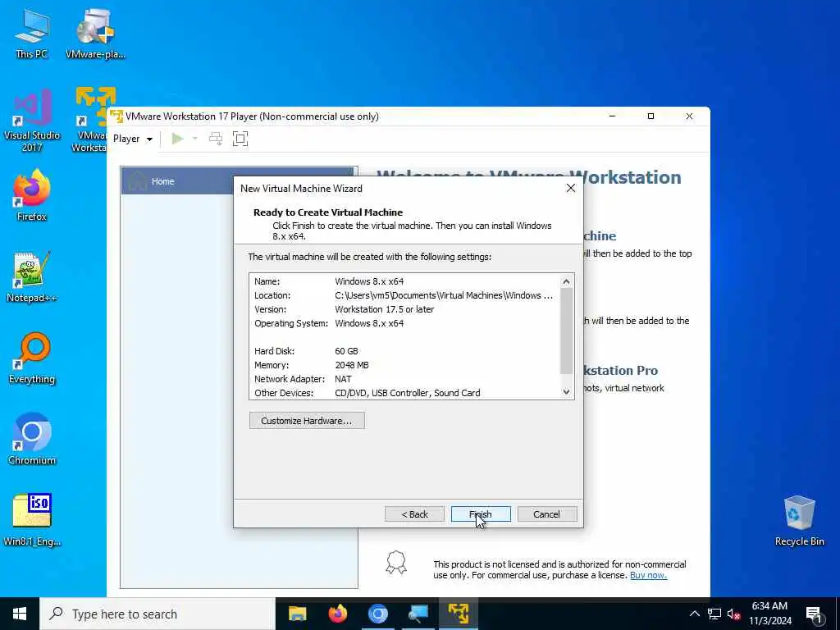This screenshot has width=840, height=630.
Task: Close the New Virtual Machine Wizard dialog
Action: 571,188
